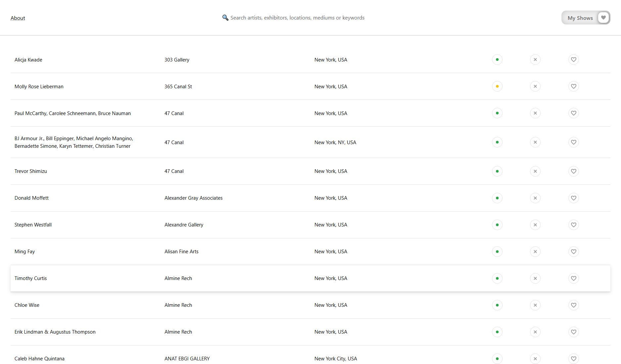Heart the Molly Rose Lieberman show

pyautogui.click(x=574, y=86)
